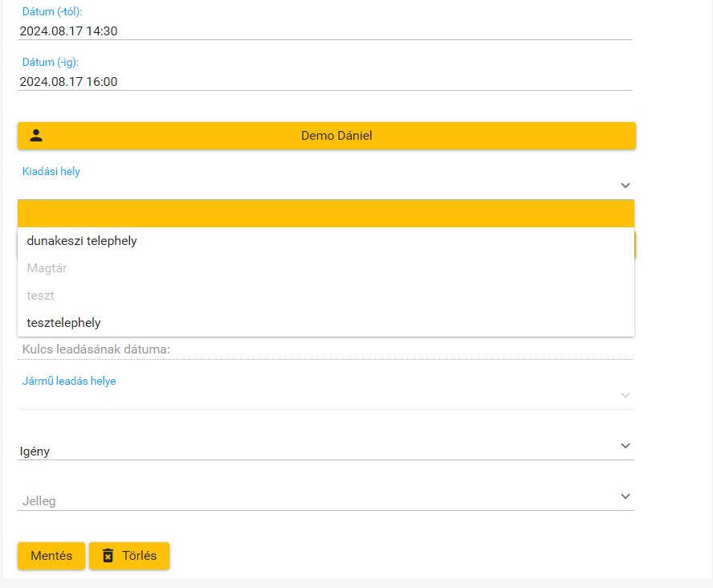
Task: Open the Demo Dániel user button
Action: (x=336, y=136)
